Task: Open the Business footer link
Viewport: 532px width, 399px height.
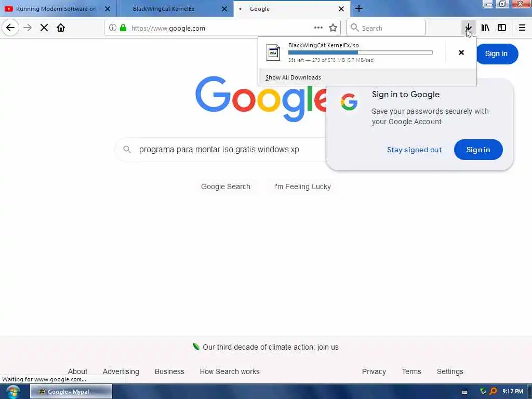Action: pyautogui.click(x=169, y=371)
